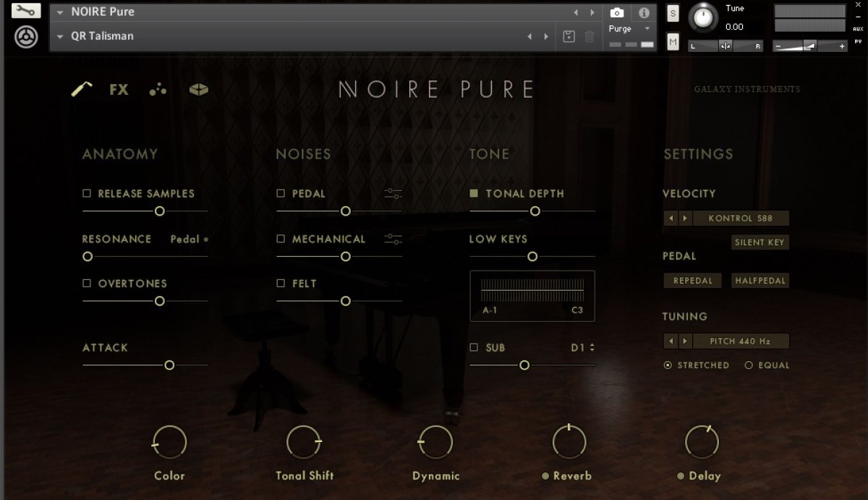868x500 pixels.
Task: Go to previous instrument next to NOIRE Pure
Action: coord(576,12)
